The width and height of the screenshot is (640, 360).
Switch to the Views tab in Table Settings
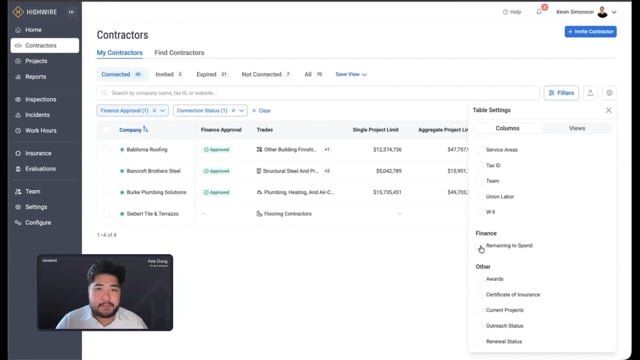[577, 128]
